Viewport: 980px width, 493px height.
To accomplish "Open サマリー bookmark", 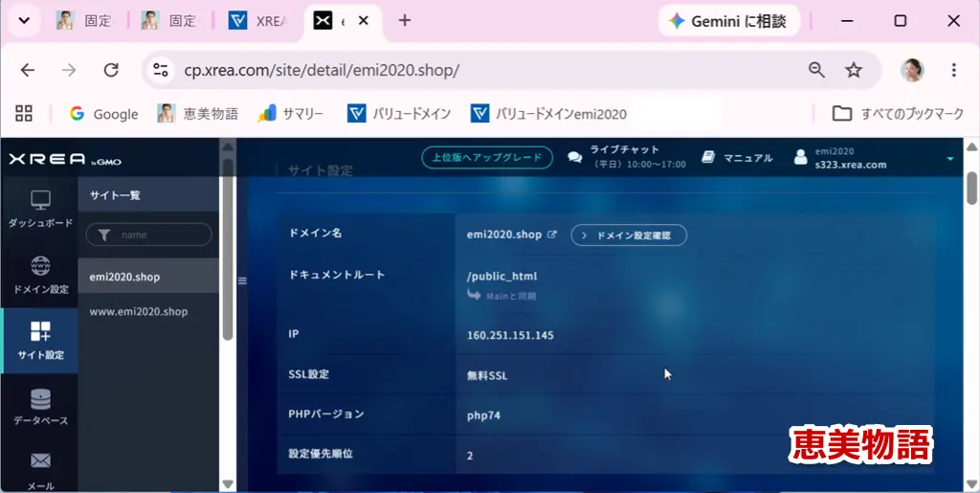I will pyautogui.click(x=291, y=114).
